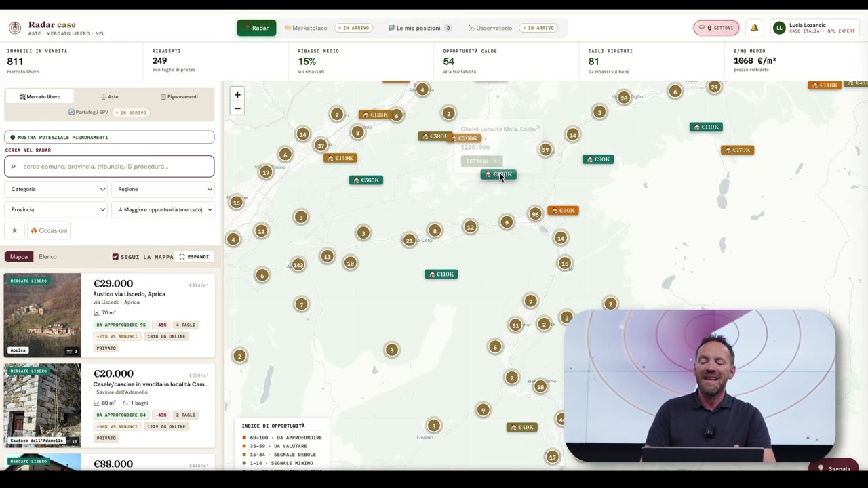Click the Espandi button
Screen dimensions: 868x488
pos(194,257)
